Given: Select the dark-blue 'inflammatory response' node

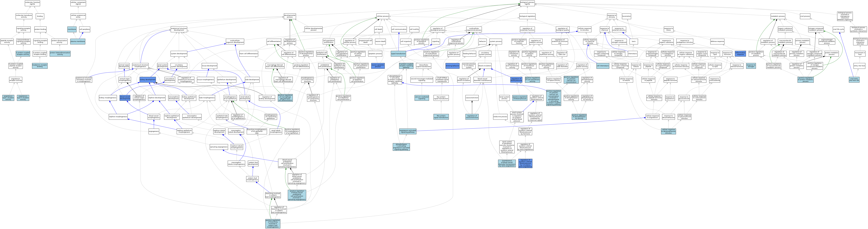Looking at the screenshot, I should [x=740, y=54].
